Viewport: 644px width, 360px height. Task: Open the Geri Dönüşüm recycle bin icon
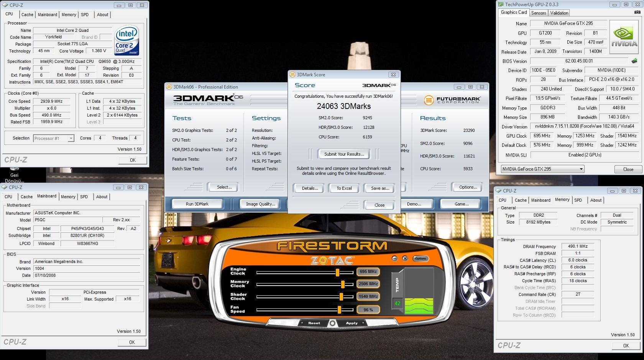(x=15, y=175)
